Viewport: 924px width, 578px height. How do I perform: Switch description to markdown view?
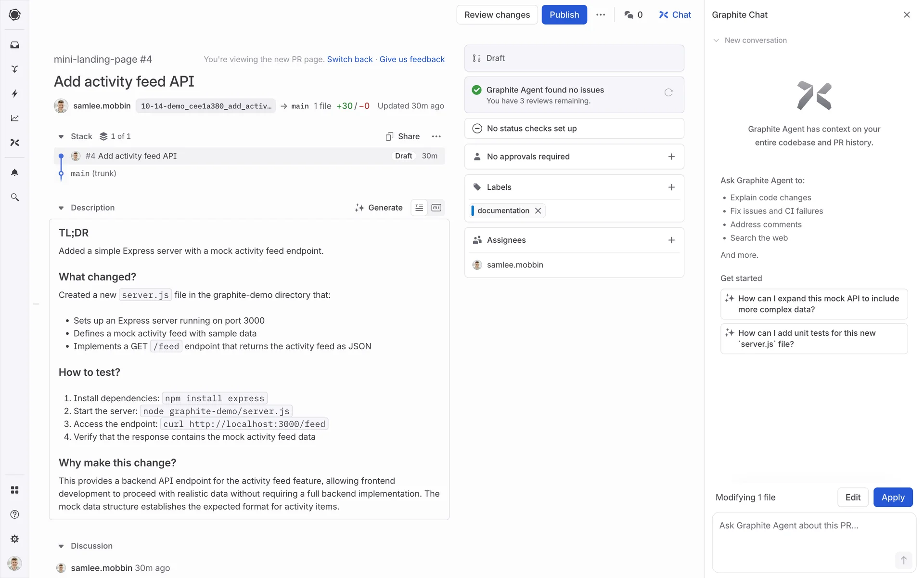[x=436, y=208]
